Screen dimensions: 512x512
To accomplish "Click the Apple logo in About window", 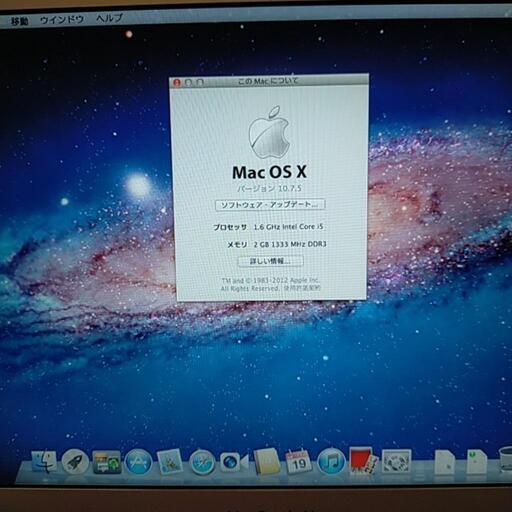I will [269, 132].
